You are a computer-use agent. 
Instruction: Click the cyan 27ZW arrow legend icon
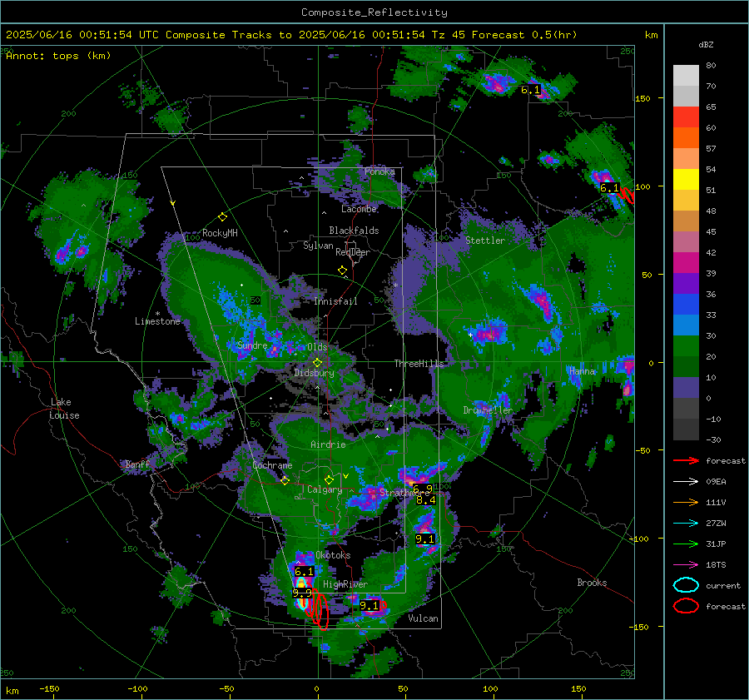point(686,524)
